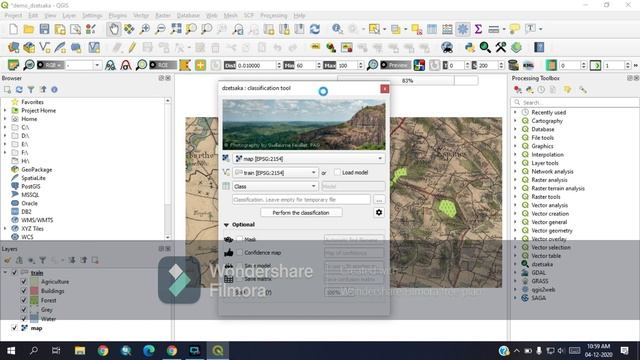This screenshot has height=360, width=640.
Task: Open the attribute table icon
Action: coord(432,29)
